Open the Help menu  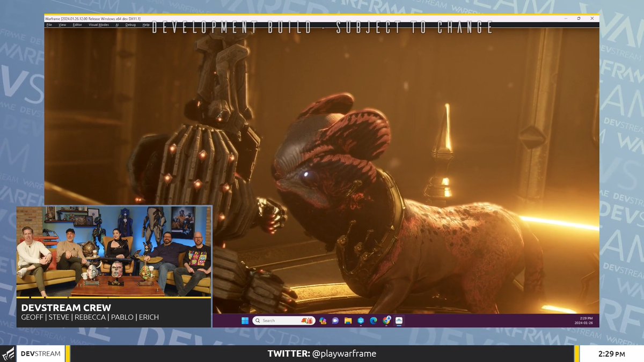(146, 25)
